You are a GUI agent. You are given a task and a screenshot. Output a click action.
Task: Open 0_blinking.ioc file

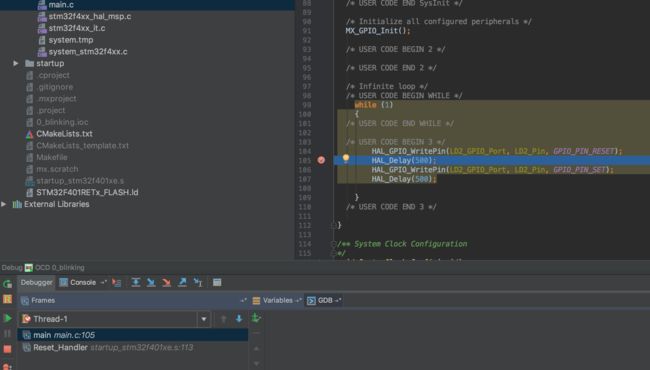(62, 122)
